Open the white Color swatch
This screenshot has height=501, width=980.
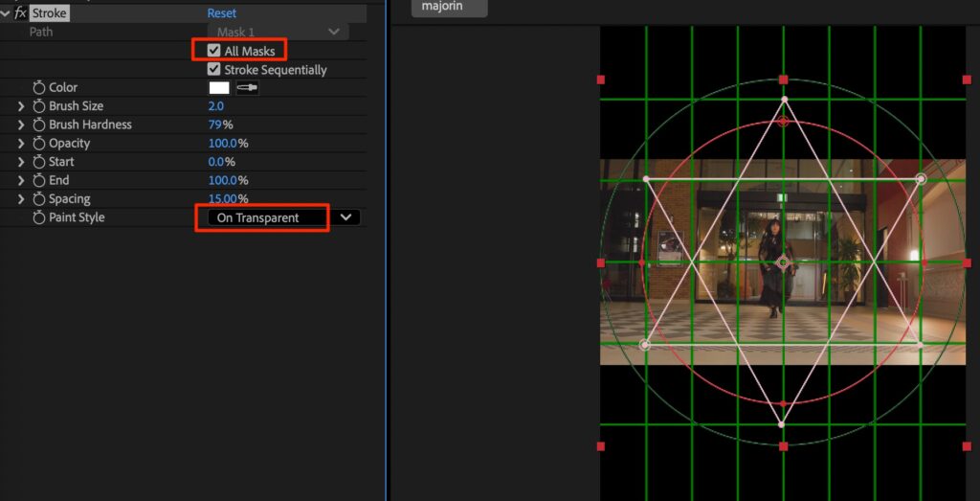coord(219,87)
